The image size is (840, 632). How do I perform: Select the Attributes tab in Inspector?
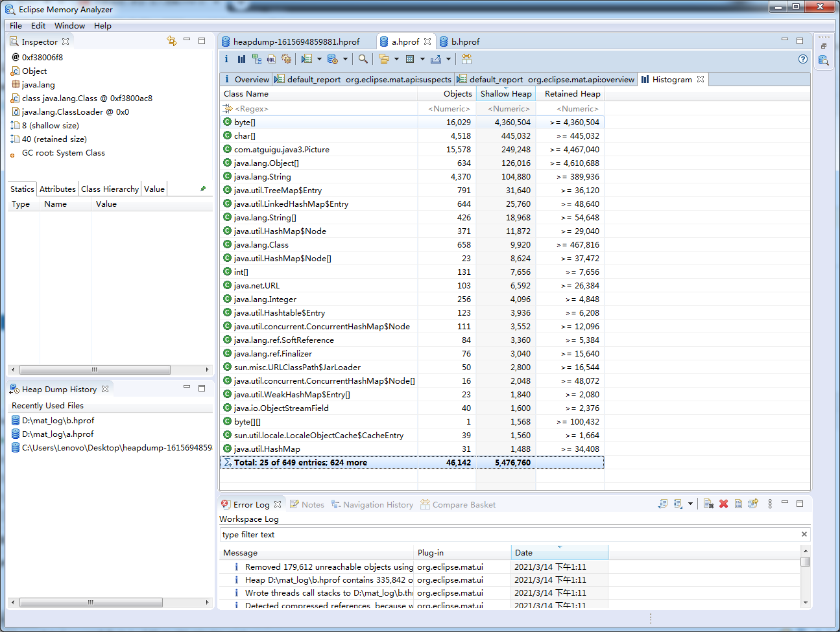pos(58,189)
